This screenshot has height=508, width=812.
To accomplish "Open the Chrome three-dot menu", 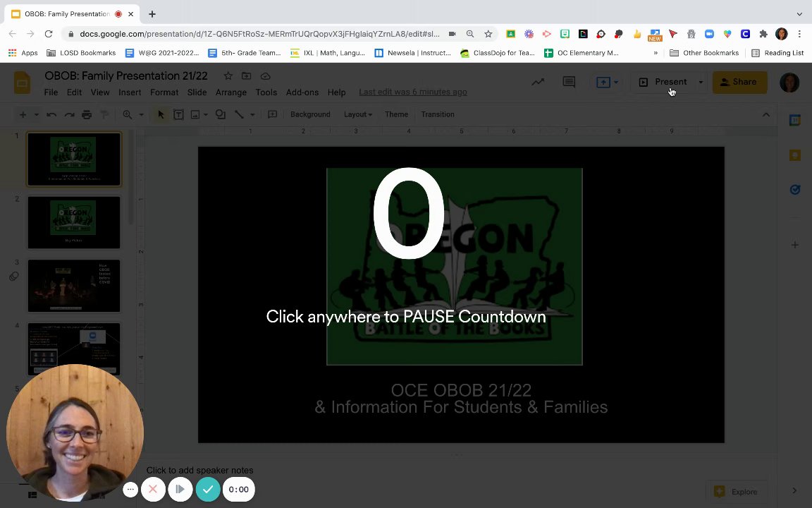I will point(799,34).
